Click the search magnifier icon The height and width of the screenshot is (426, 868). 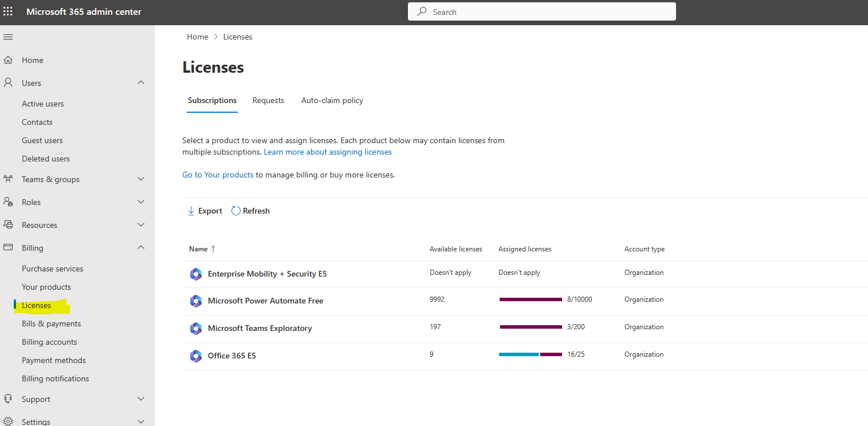(422, 11)
